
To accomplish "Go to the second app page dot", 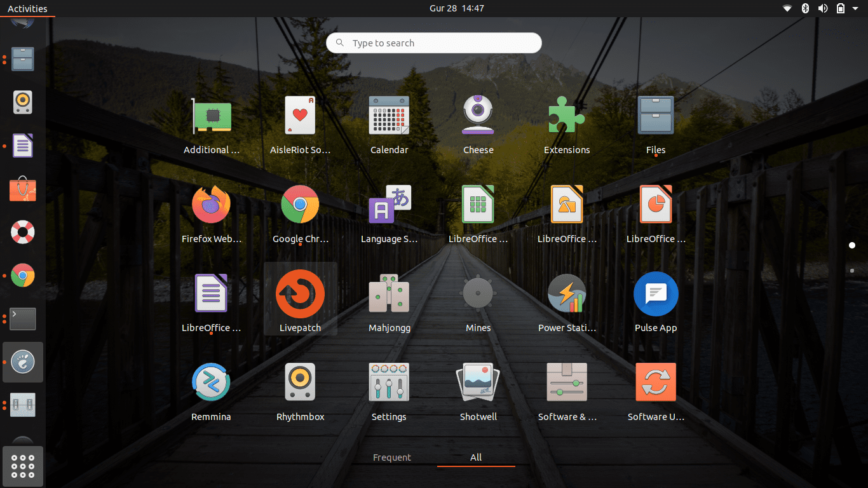I will click(852, 271).
